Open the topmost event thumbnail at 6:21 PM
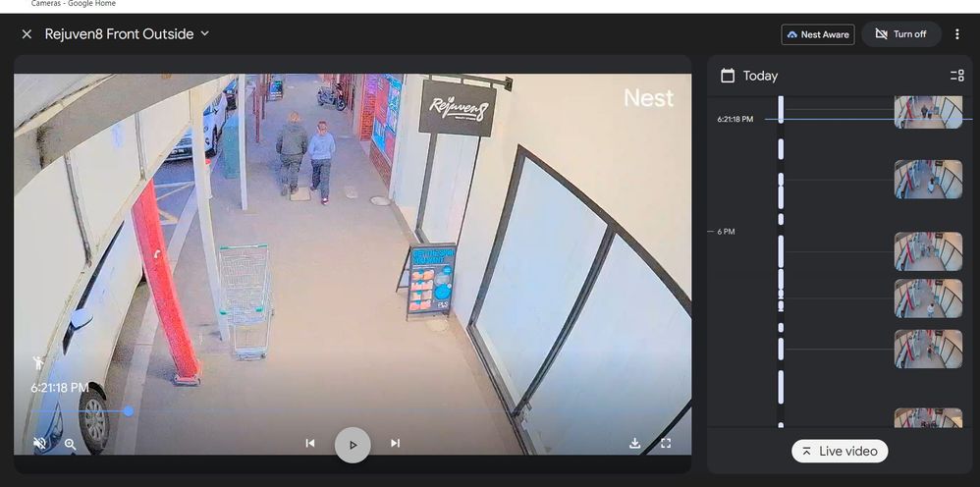Image resolution: width=980 pixels, height=487 pixels. pyautogui.click(x=927, y=112)
